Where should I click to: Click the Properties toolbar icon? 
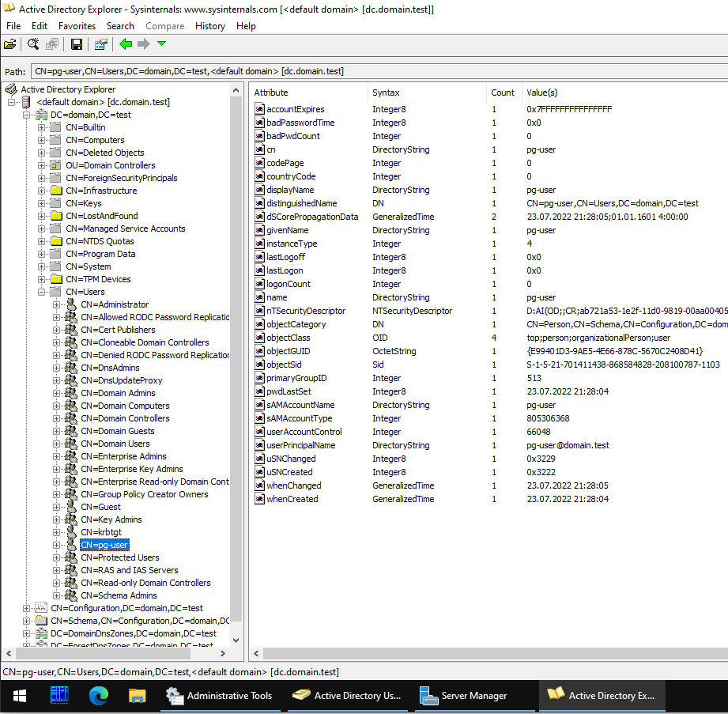tap(100, 44)
